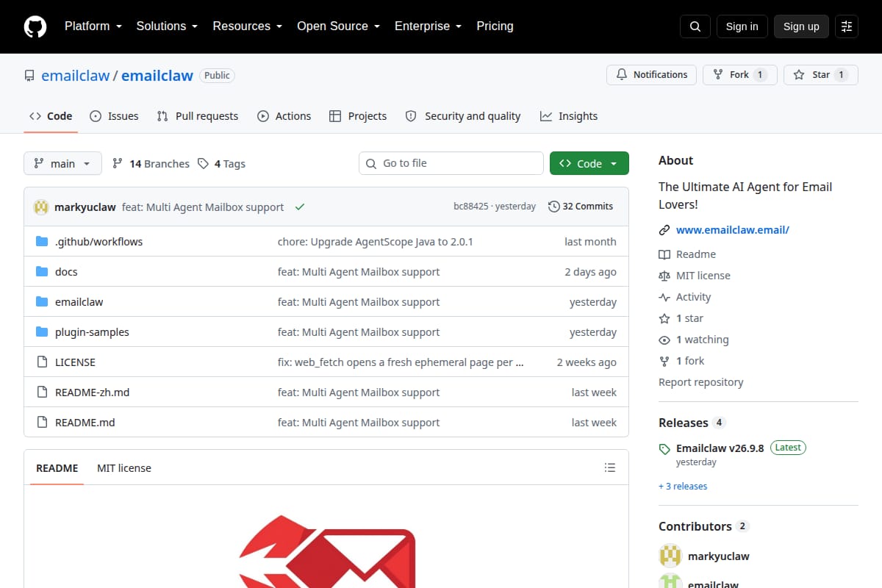This screenshot has width=882, height=588.
Task: Click markyuclaw contributor avatar
Action: (x=670, y=556)
